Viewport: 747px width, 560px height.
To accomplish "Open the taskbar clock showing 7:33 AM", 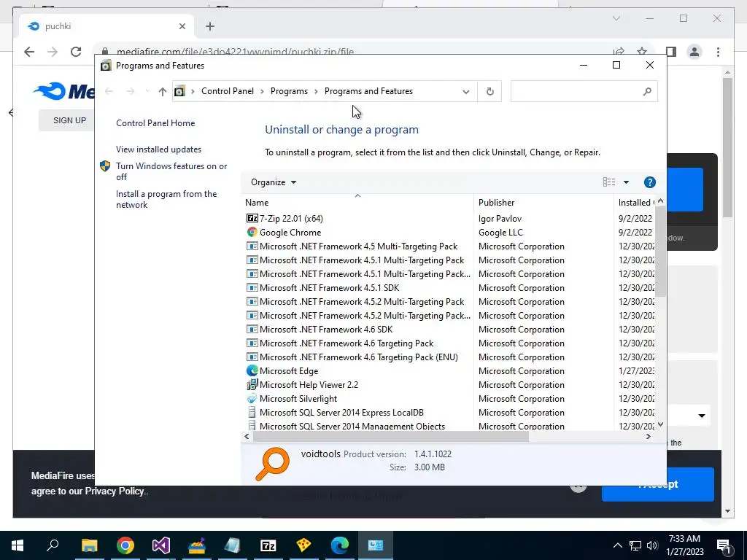I will coord(684,545).
